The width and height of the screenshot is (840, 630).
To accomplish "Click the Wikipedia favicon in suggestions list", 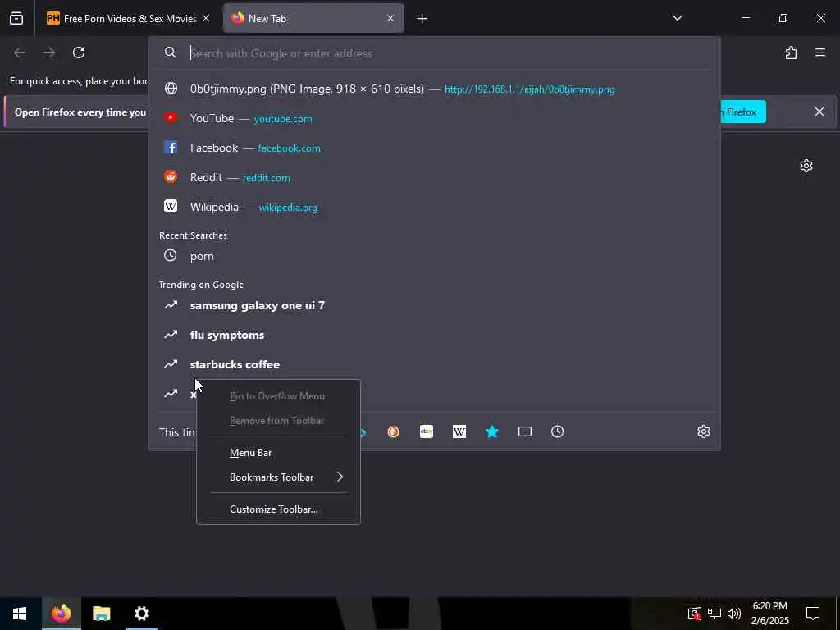I will click(x=171, y=206).
